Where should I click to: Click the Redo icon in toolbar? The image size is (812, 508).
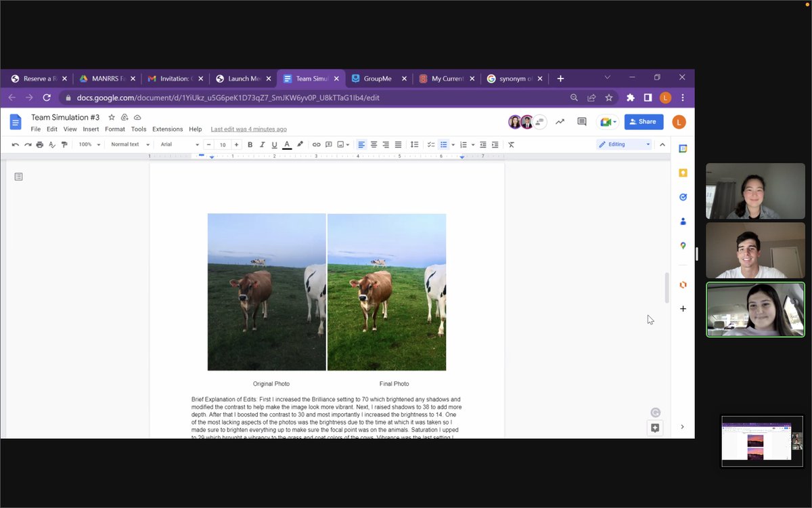pyautogui.click(x=28, y=144)
